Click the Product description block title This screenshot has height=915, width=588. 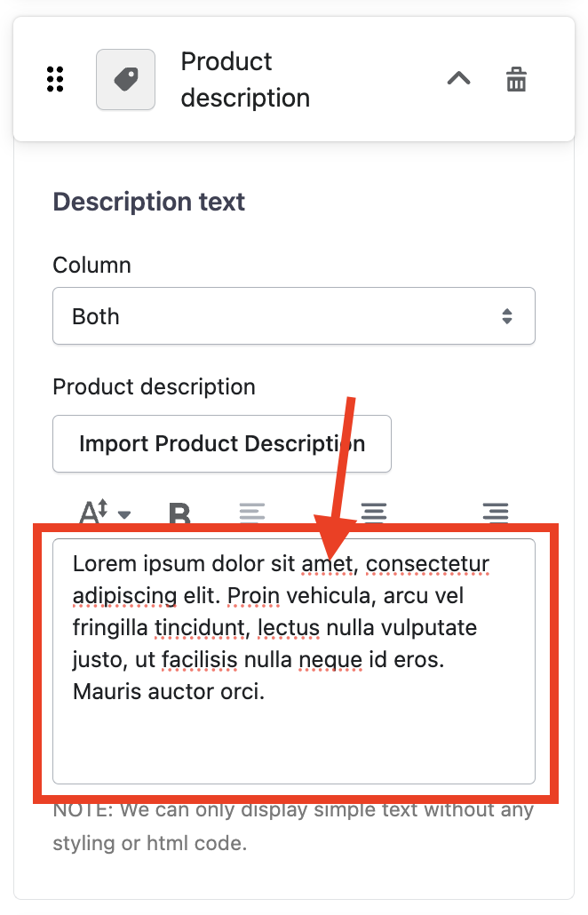pos(245,79)
